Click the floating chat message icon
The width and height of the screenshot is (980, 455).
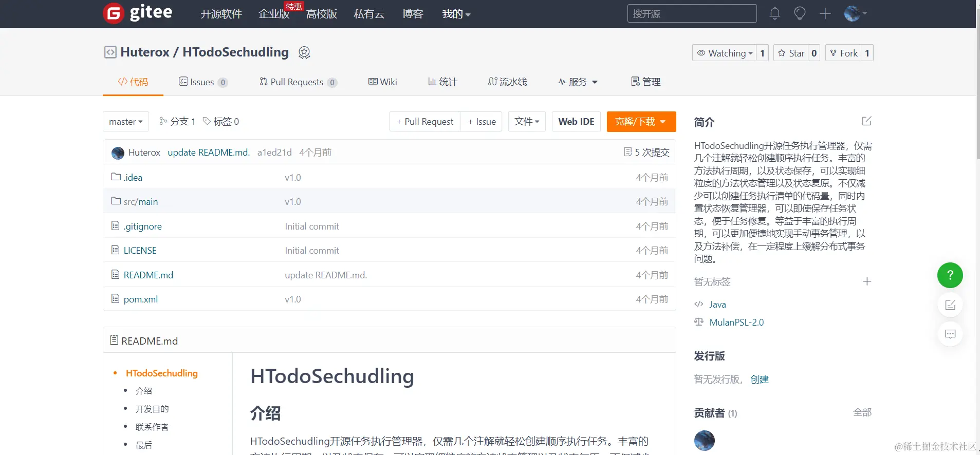[950, 334]
